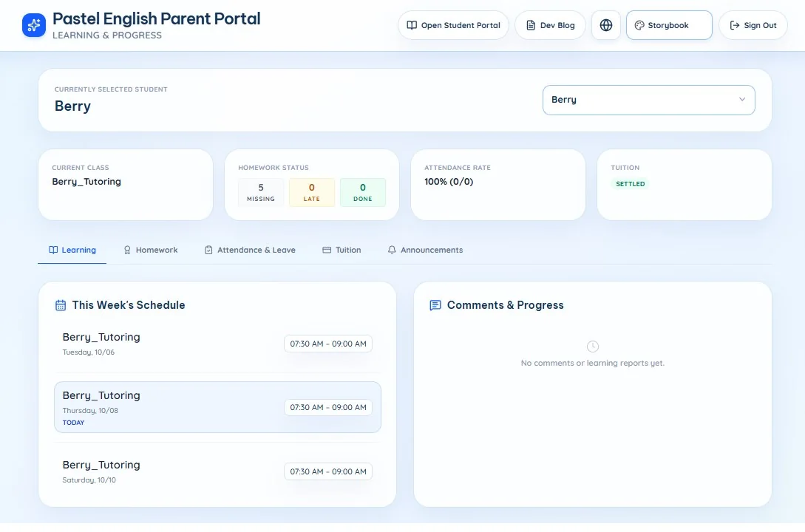Click the 0 Done homework counter
805x532 pixels.
(362, 192)
